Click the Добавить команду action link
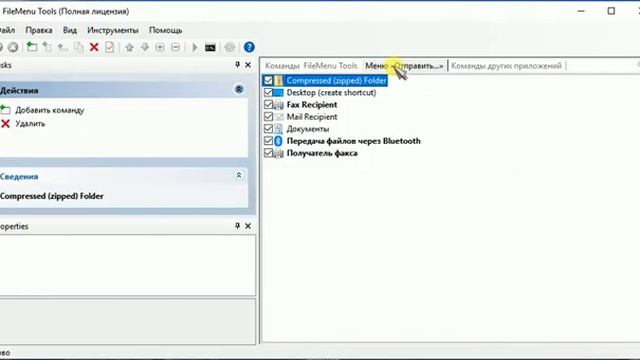 [x=49, y=110]
